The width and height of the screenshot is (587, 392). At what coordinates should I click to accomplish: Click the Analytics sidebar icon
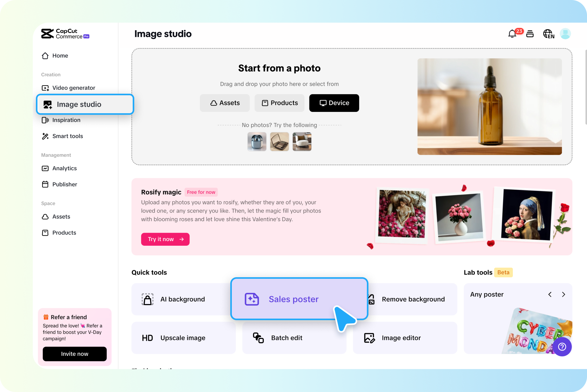45,168
